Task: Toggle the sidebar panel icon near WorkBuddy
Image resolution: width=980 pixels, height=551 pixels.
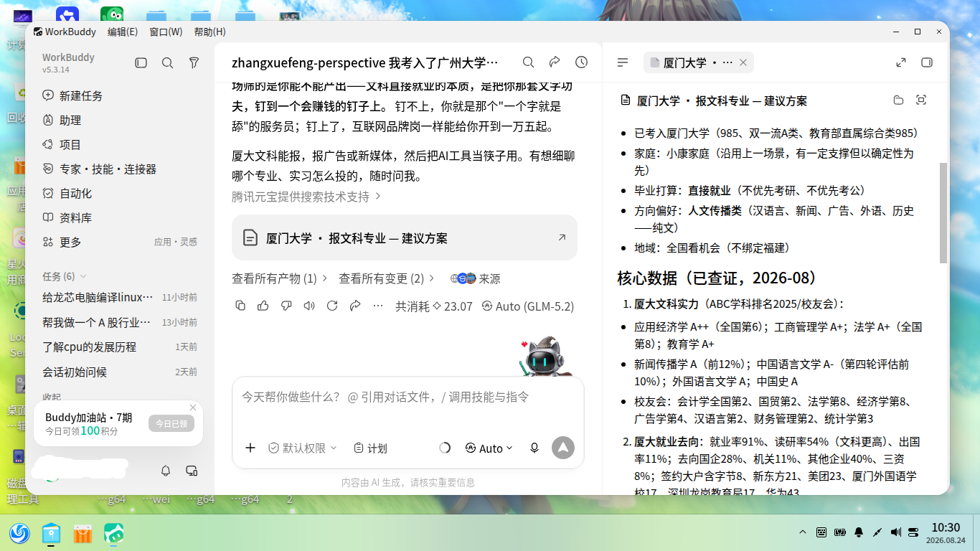Action: pos(141,63)
